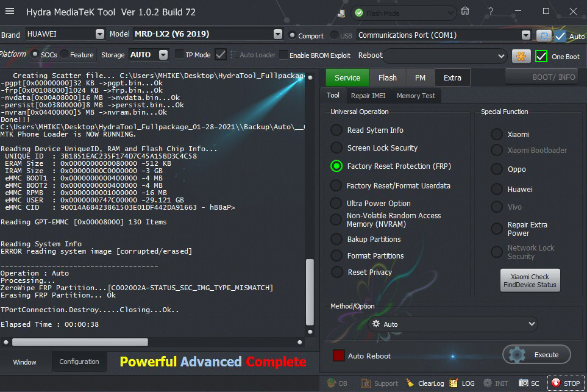Open the LOG file icon
This screenshot has height=392, width=587.
(454, 383)
